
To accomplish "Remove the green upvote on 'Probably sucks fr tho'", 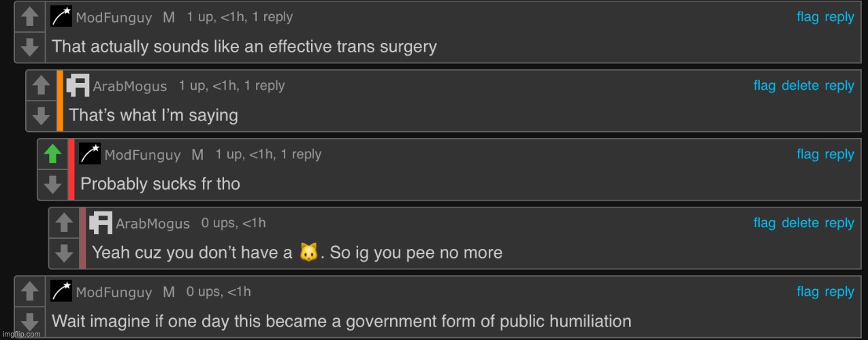I will (x=52, y=154).
